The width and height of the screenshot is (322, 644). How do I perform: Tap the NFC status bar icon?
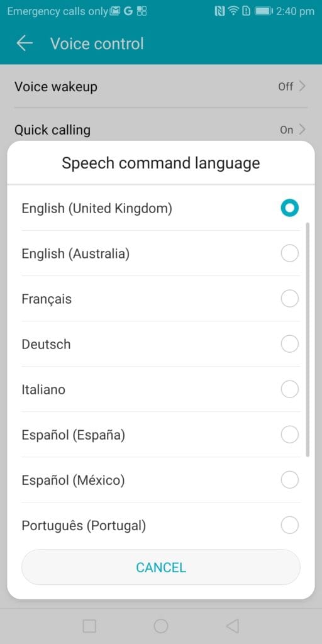coord(219,11)
